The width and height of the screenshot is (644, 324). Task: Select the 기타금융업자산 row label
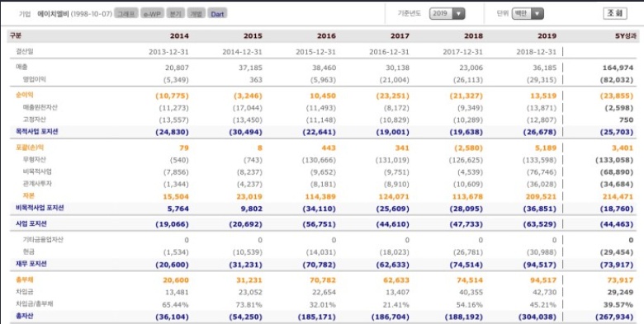click(43, 240)
